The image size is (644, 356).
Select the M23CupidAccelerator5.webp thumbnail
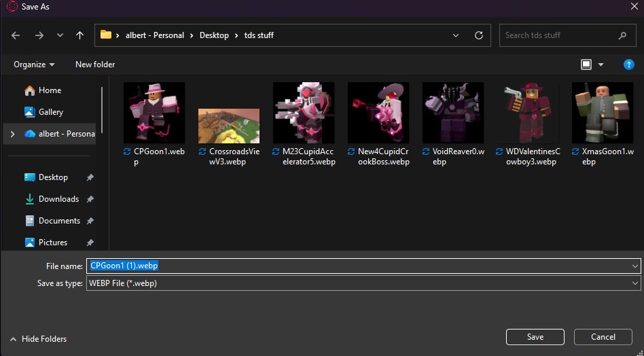tap(304, 113)
